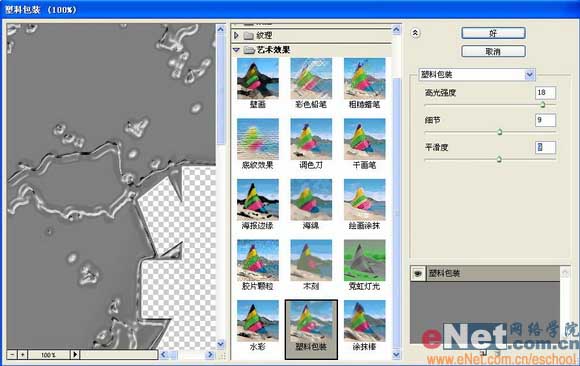This screenshot has height=366, width=580.
Task: Open the 塑料包装 filter dropdown
Action: coord(530,75)
